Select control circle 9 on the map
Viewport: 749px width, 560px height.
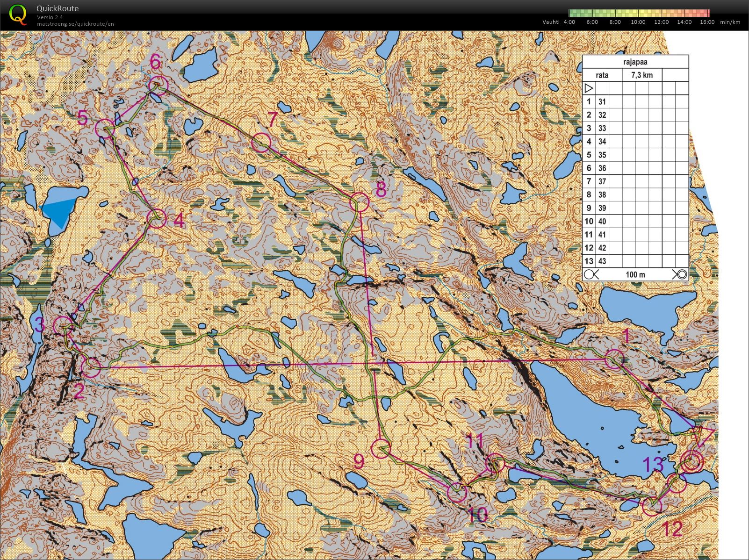click(x=381, y=449)
